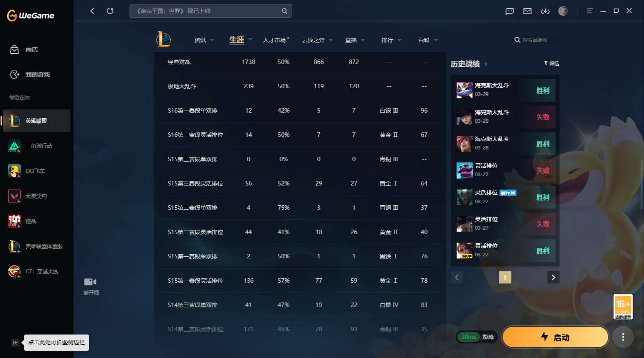Open the mail inbox icon
Screen dimensions: 644x358
(x=527, y=11)
